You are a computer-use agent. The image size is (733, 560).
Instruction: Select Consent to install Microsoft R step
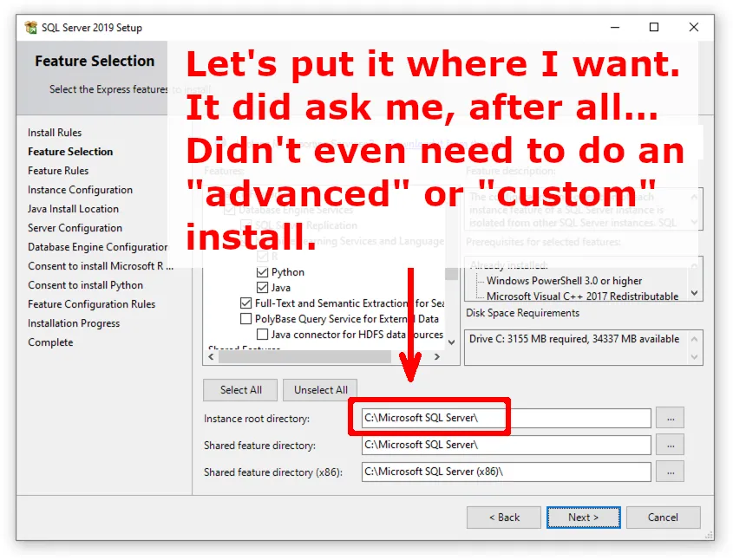pos(101,266)
